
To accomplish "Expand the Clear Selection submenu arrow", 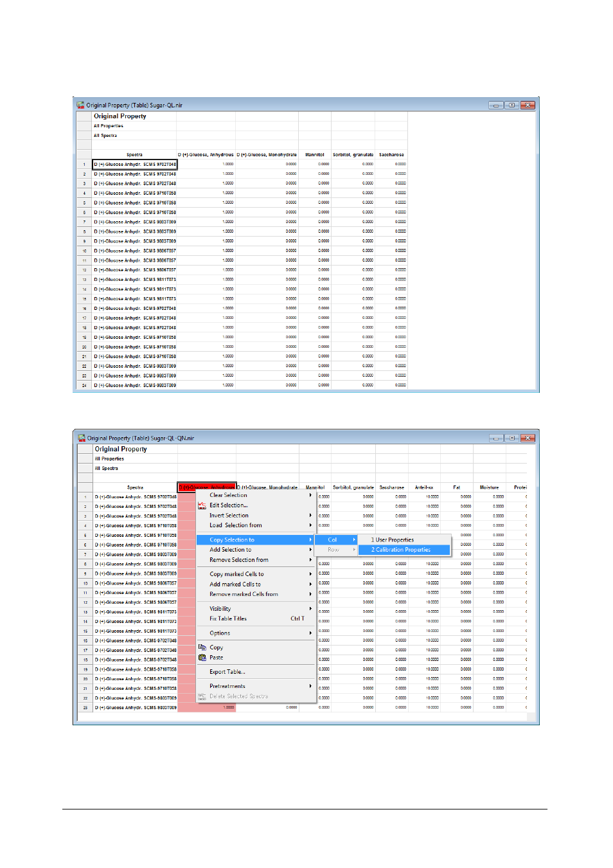I will (310, 495).
